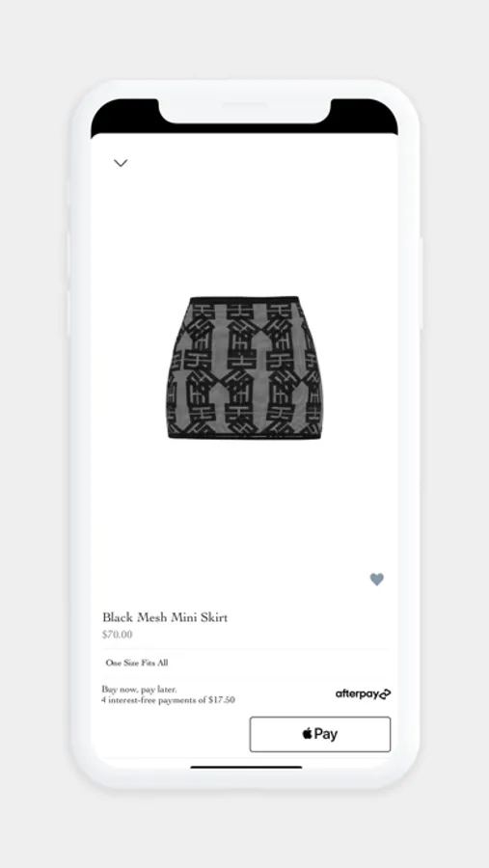The width and height of the screenshot is (489, 868).
Task: Tap the black status bar right of notch
Action: tap(364, 115)
